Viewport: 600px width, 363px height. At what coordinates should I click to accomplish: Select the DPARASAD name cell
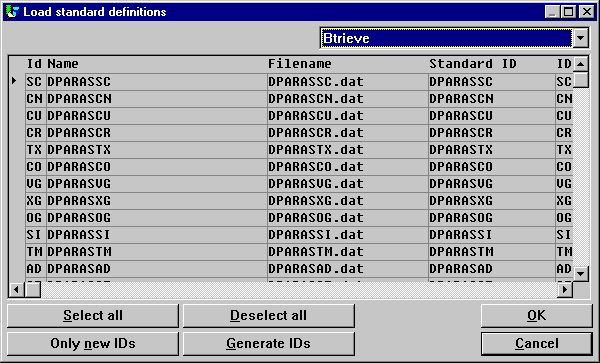157,269
